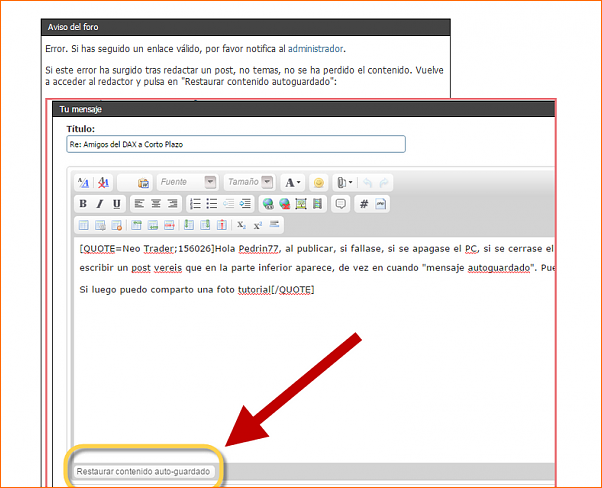Viewport: 602px width, 488px height.
Task: Click the insert column after icon
Action: tap(205, 225)
